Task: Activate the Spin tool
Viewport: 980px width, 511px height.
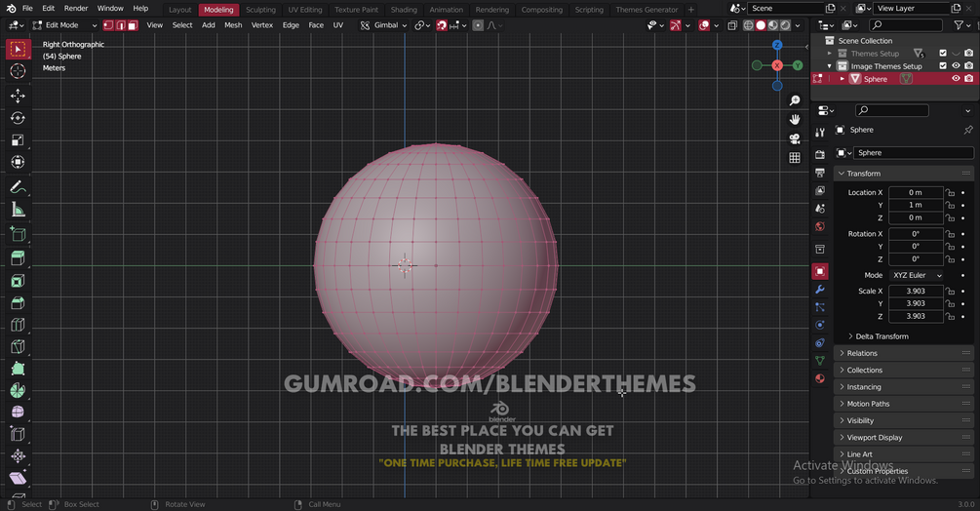Action: point(18,390)
